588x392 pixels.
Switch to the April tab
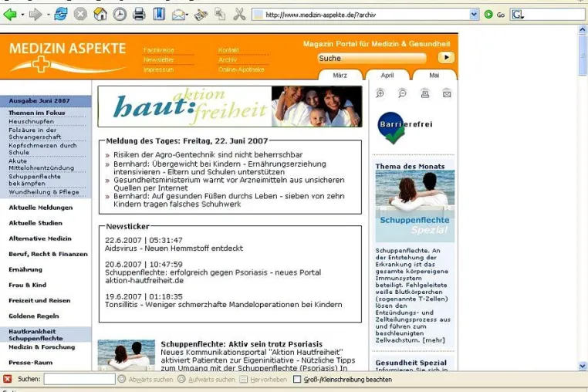click(387, 75)
